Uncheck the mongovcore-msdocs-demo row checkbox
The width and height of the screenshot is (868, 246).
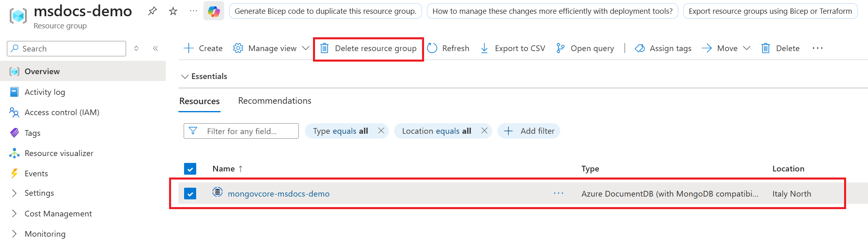[x=190, y=194]
